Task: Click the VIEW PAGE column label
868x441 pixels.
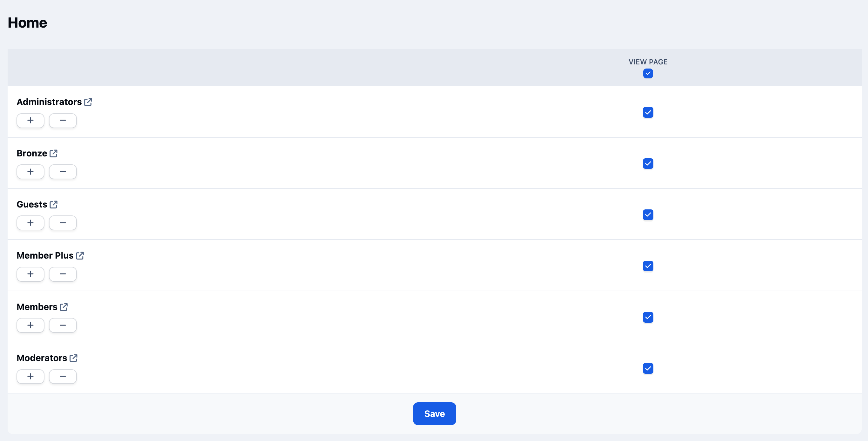Action: click(x=648, y=62)
